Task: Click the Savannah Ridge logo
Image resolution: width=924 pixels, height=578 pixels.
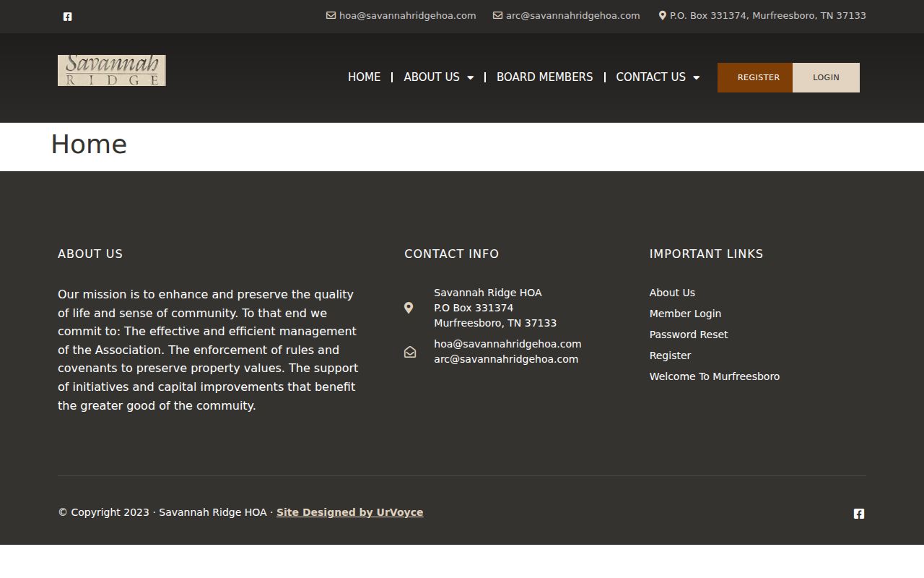Action: point(112,70)
